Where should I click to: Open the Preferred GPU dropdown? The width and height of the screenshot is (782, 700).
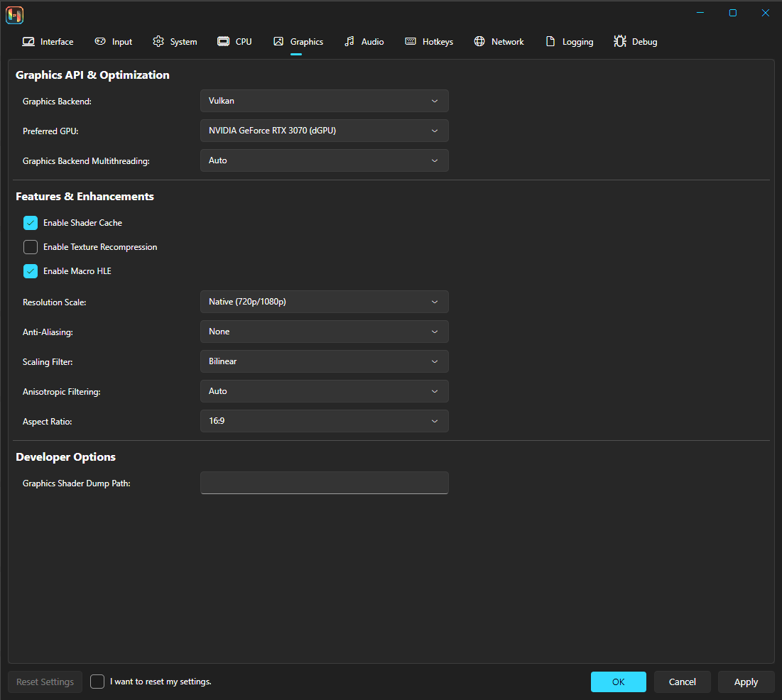(324, 131)
